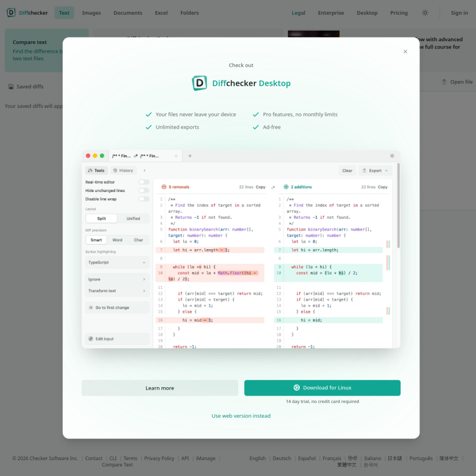
Task: Open the Excel comparison tab
Action: [161, 13]
